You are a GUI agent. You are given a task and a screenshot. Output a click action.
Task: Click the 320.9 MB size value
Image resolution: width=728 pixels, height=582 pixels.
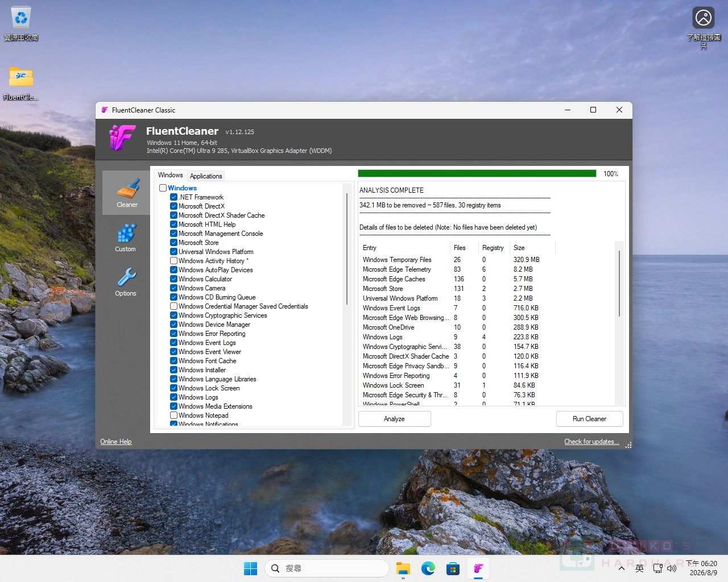[x=526, y=260]
